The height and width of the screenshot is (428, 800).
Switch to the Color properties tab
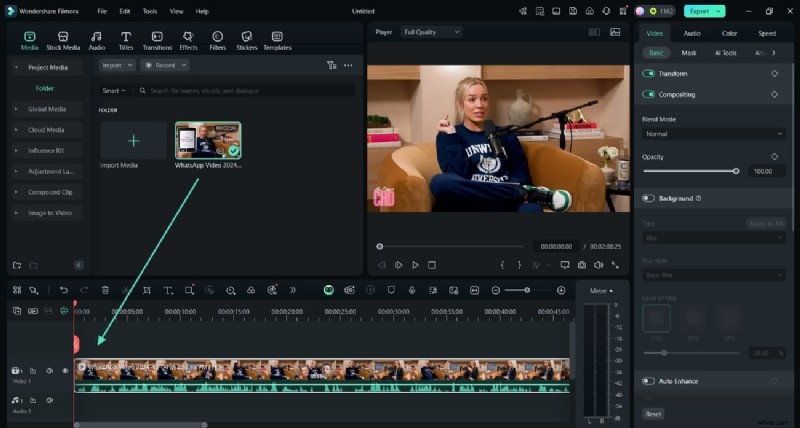(729, 33)
